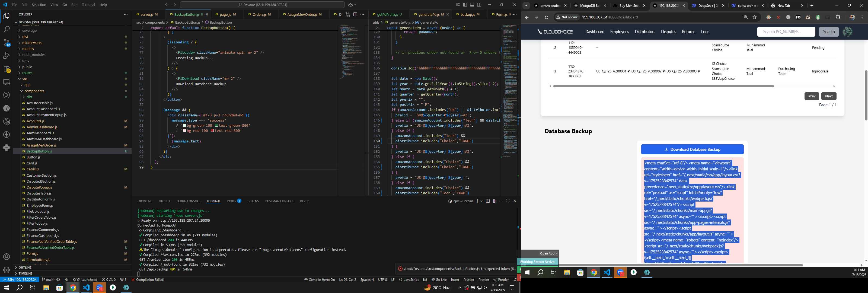Viewport: 868px width, 293px height.
Task: Reload the Chrome page
Action: pos(547,17)
